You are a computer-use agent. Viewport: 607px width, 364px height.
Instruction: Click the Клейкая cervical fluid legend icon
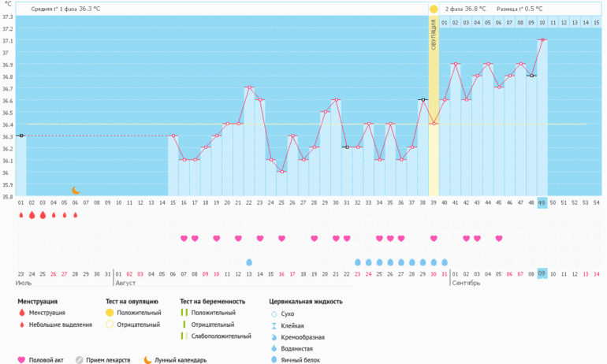point(274,325)
